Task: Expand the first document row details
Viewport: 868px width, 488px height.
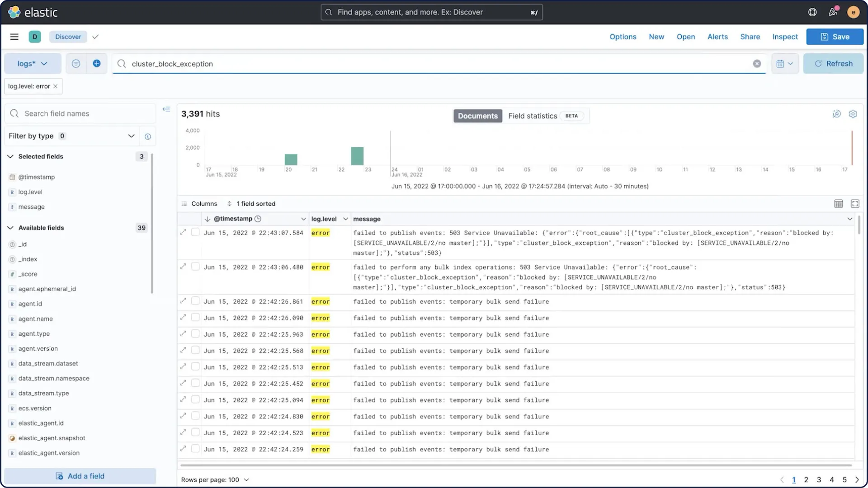Action: click(x=183, y=232)
